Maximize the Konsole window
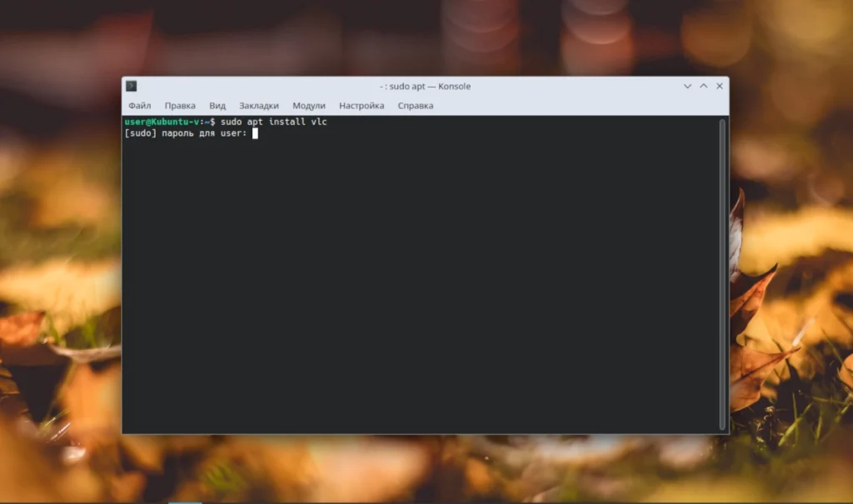The width and height of the screenshot is (853, 504). click(x=703, y=86)
